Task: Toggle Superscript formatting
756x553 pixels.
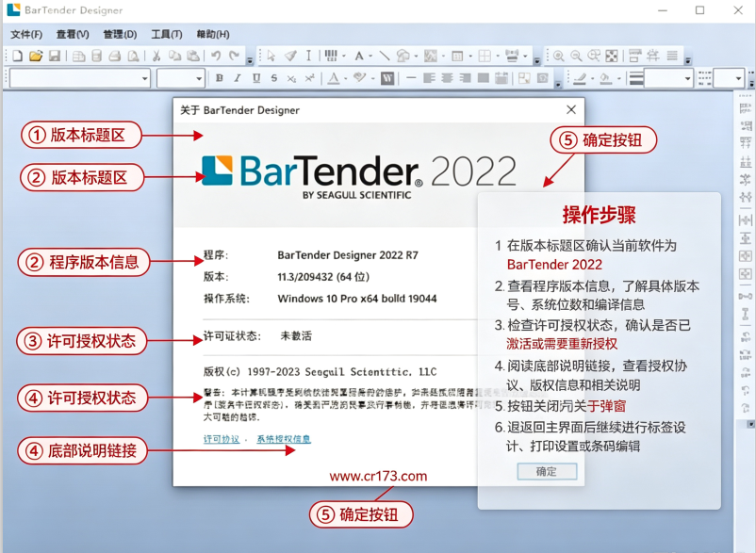Action: click(309, 78)
